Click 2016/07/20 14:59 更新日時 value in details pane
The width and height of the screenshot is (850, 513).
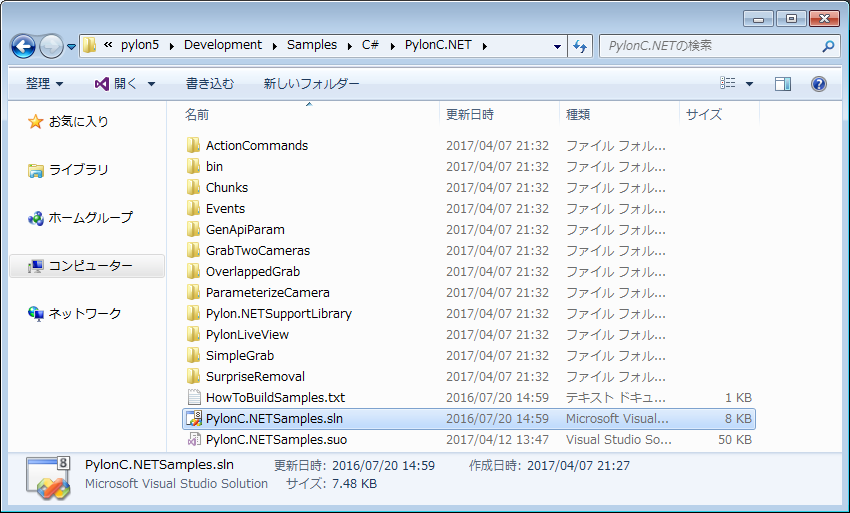(x=383, y=466)
